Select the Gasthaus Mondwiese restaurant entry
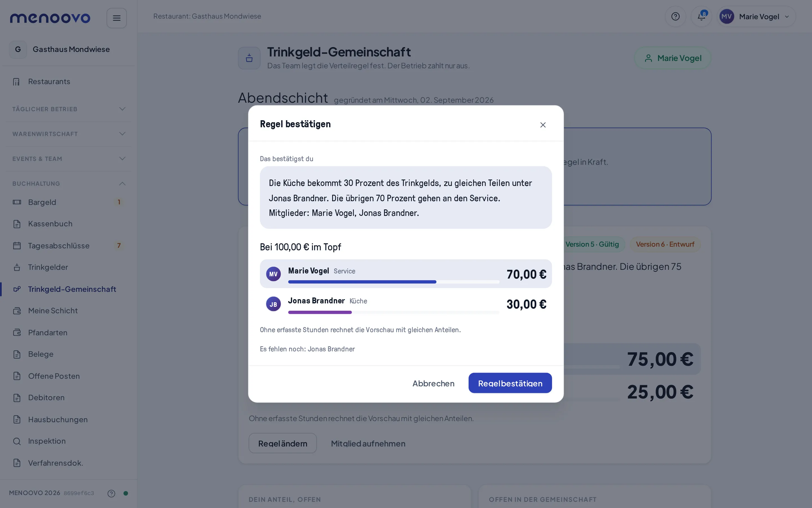The height and width of the screenshot is (508, 812). [x=68, y=49]
